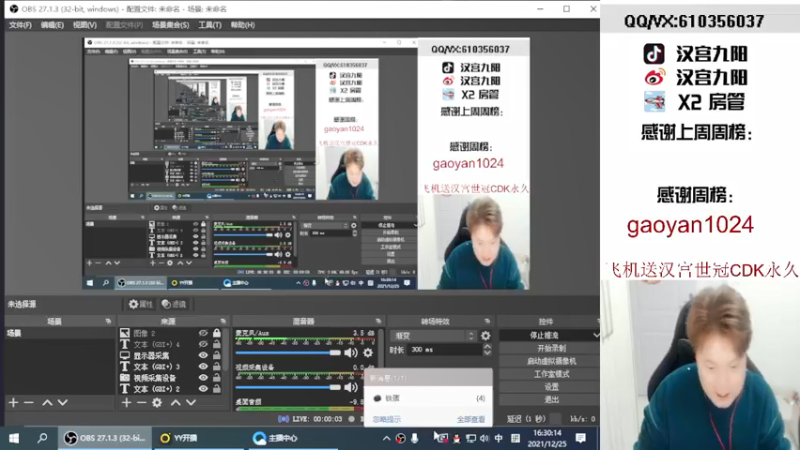The height and width of the screenshot is (450, 800).
Task: Click the monitor icon of 显示器采集 source
Action: coord(124,356)
